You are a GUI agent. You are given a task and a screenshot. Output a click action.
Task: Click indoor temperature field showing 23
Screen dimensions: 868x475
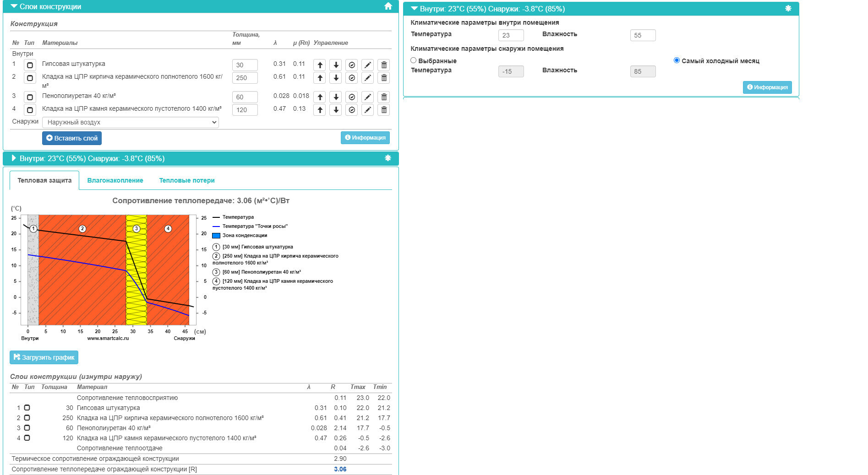(511, 35)
